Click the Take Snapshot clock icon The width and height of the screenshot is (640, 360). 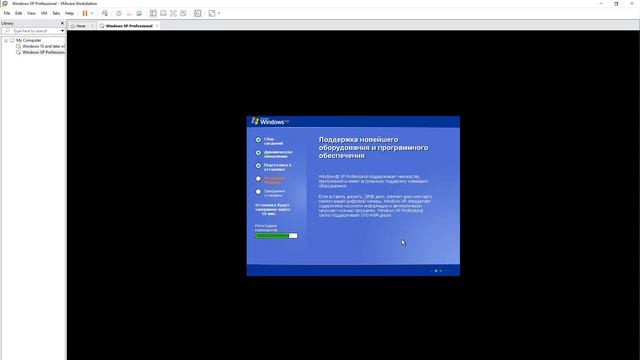click(119, 13)
